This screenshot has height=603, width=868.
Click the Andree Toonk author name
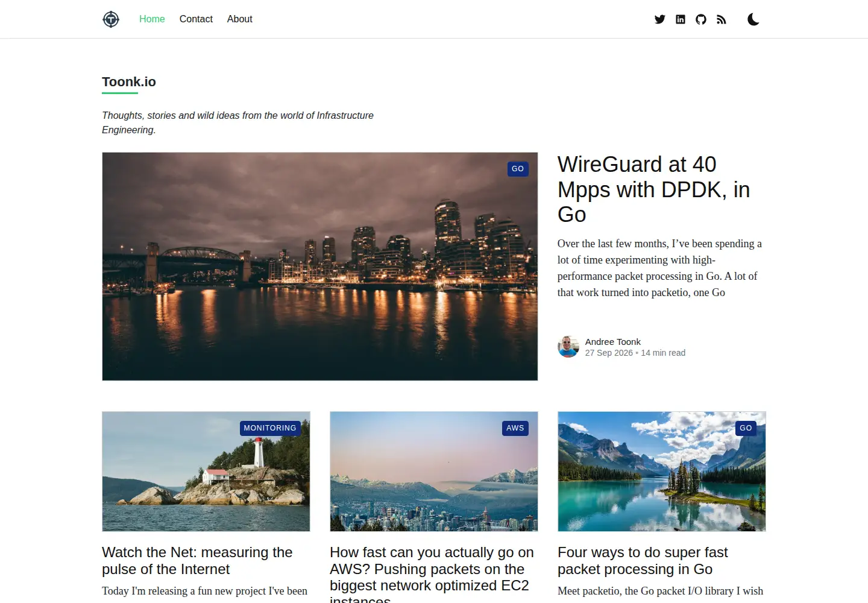coord(613,342)
